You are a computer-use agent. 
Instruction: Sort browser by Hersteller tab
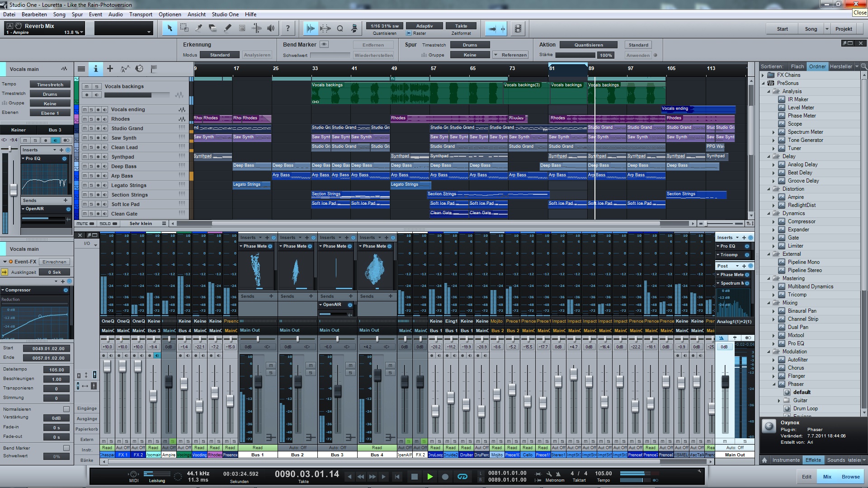coord(841,66)
